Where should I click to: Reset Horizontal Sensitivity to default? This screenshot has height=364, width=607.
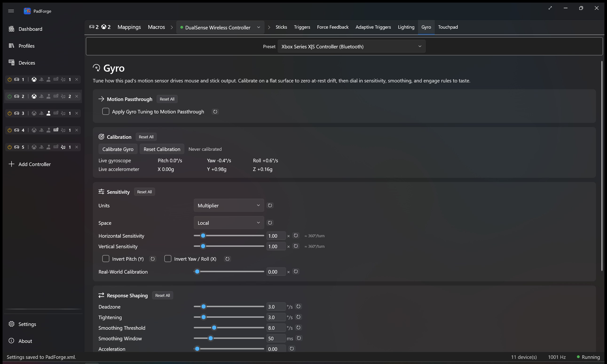[x=296, y=236]
